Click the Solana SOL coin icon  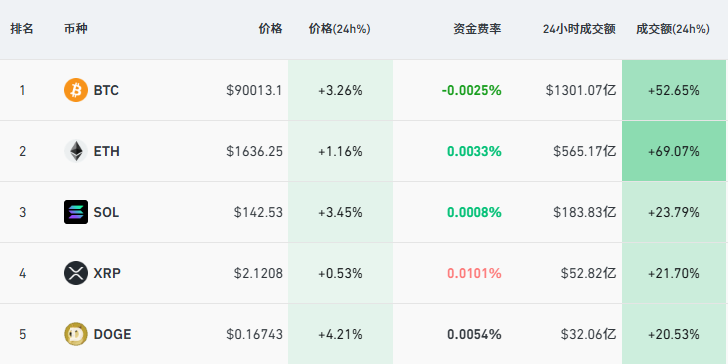pos(76,212)
